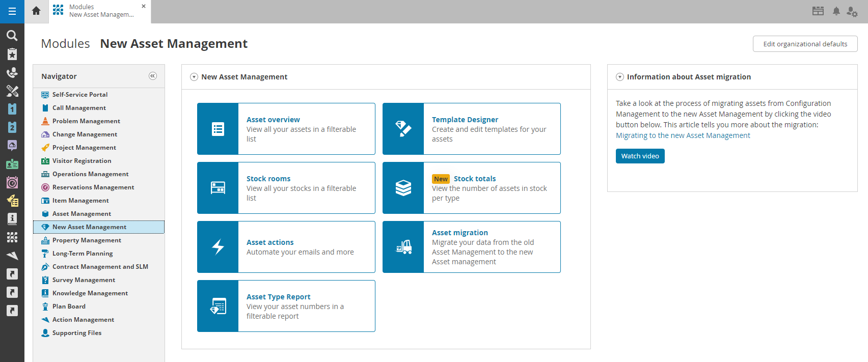
Task: Open Migrating to the new Asset Management link
Action: tap(683, 135)
